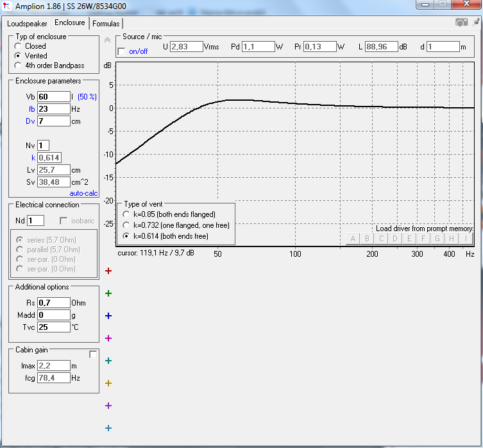Screen dimensions: 483x448
Task: Click the Dv vent diameter field
Action: [54, 121]
